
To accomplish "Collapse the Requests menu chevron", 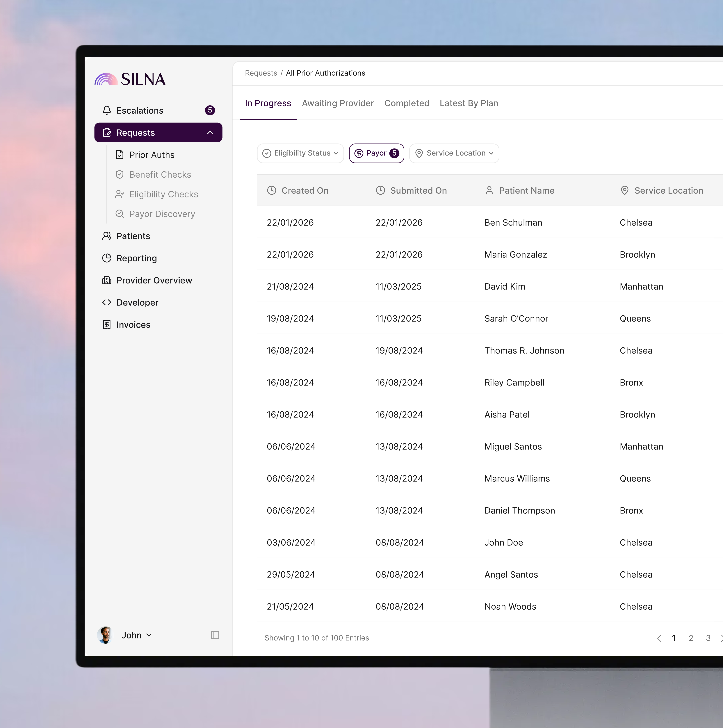I will click(x=210, y=133).
